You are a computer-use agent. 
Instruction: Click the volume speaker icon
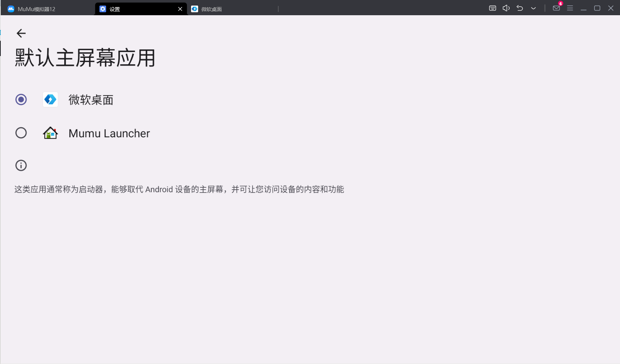coord(506,8)
